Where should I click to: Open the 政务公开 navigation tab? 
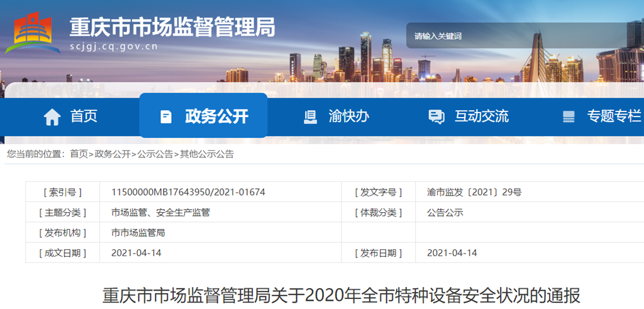tap(203, 115)
